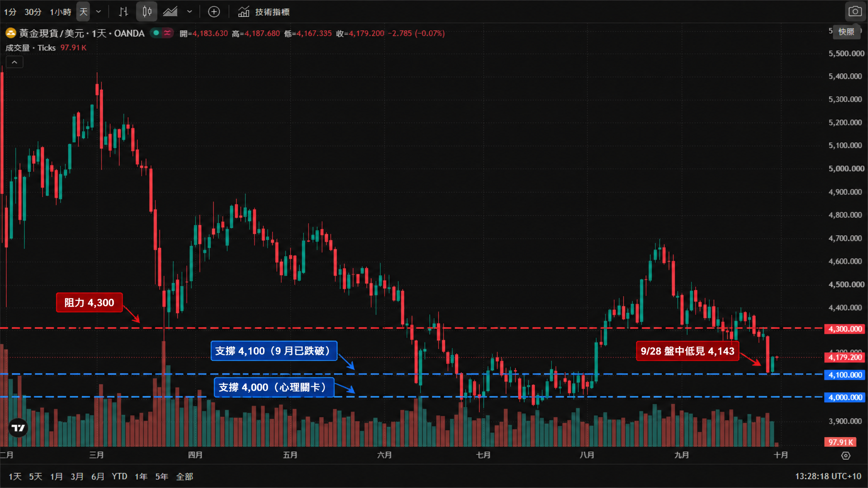Screen dimensions: 868x488
Task: Click the 4,179.200 current price label
Action: [x=845, y=358]
